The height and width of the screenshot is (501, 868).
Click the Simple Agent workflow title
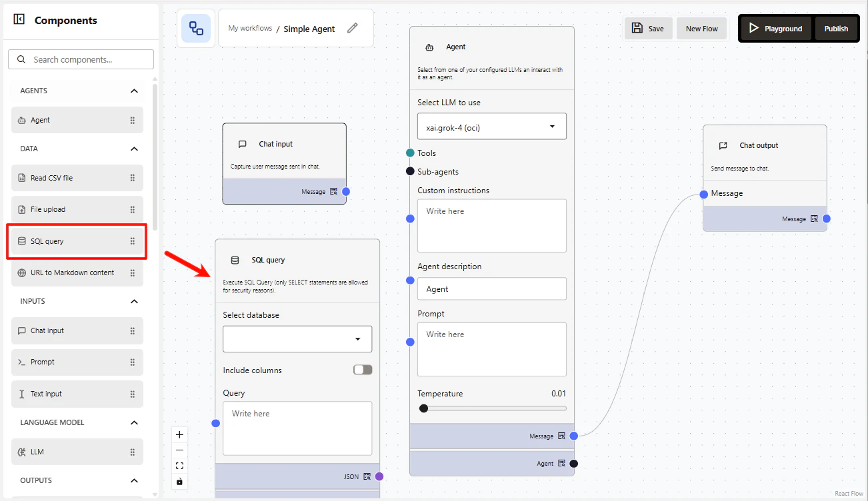(309, 29)
